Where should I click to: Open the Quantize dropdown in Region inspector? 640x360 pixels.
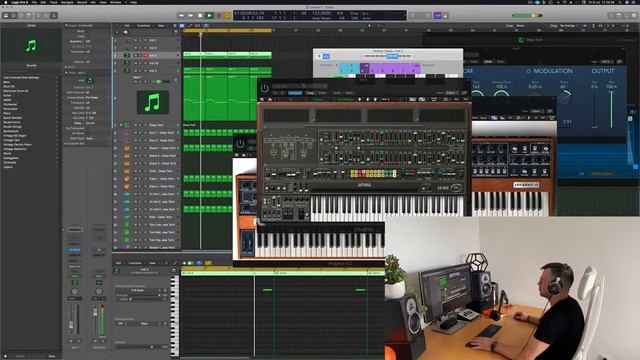[88, 41]
